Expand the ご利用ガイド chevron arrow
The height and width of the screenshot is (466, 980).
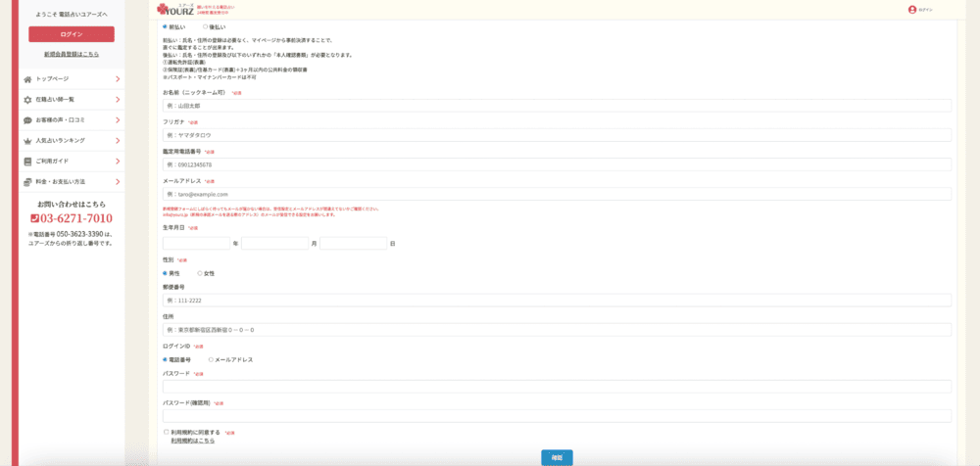(x=118, y=162)
